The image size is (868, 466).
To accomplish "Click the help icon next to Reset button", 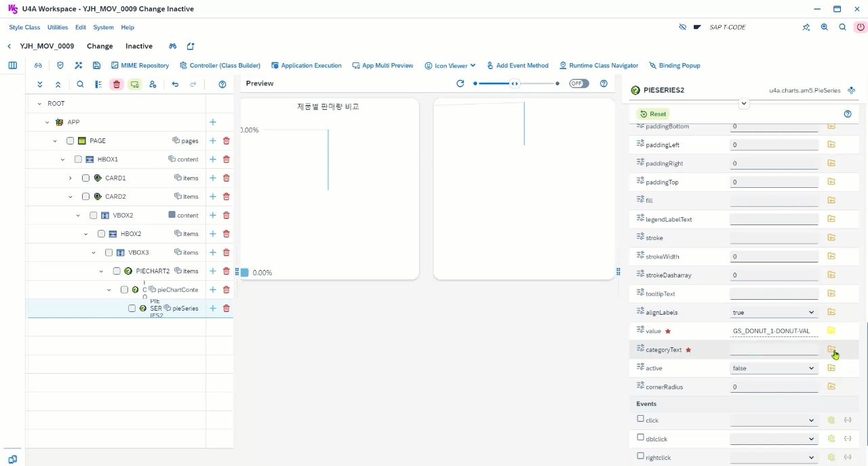I will tap(848, 114).
